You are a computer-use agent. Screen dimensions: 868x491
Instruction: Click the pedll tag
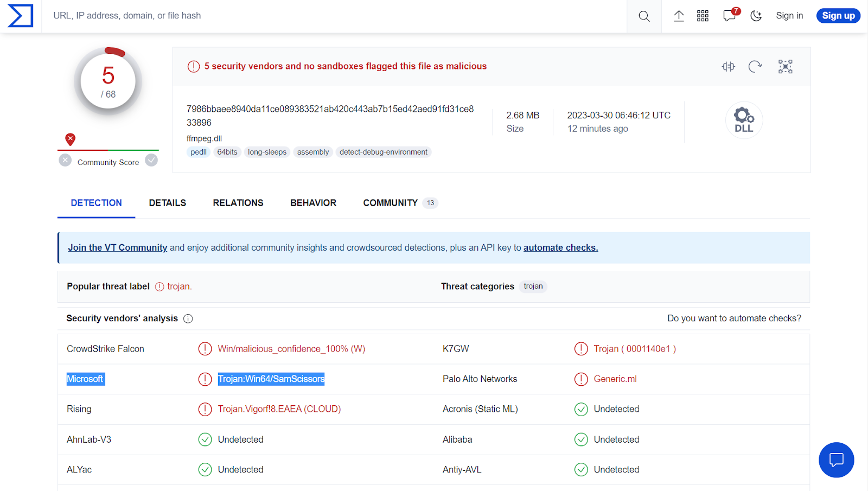(199, 152)
